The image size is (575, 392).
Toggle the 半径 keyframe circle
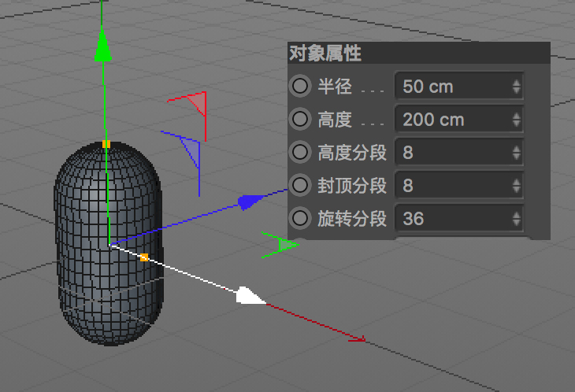[300, 86]
